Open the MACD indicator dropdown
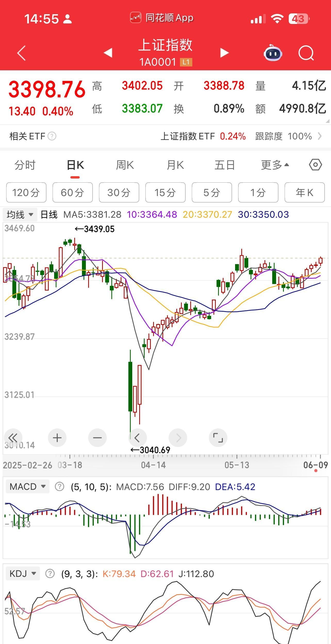This screenshot has width=331, height=644. point(27,487)
